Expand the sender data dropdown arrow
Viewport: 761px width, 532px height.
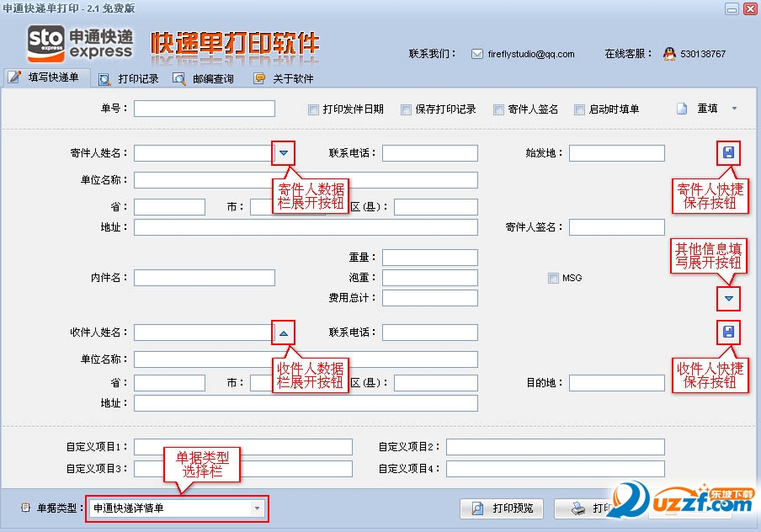pyautogui.click(x=284, y=153)
